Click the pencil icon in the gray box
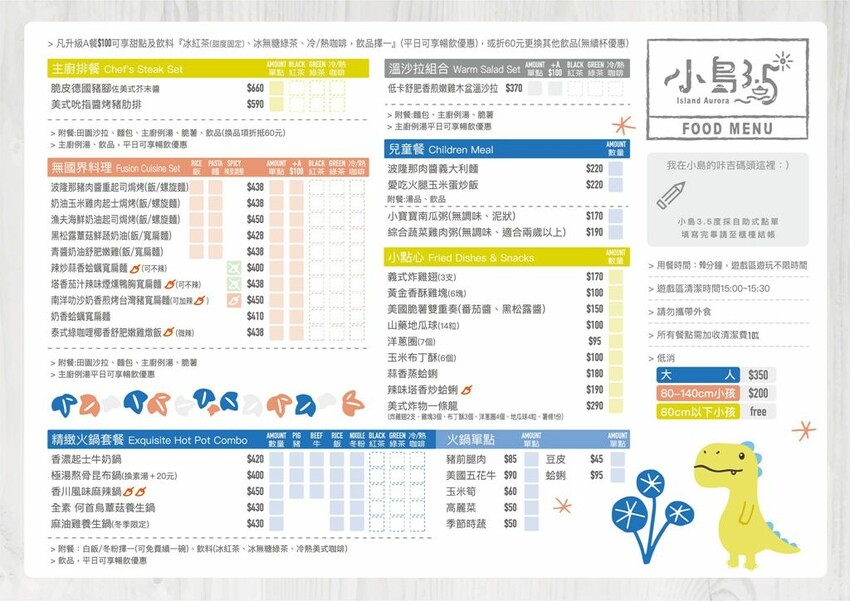This screenshot has width=850, height=601. coord(676,192)
